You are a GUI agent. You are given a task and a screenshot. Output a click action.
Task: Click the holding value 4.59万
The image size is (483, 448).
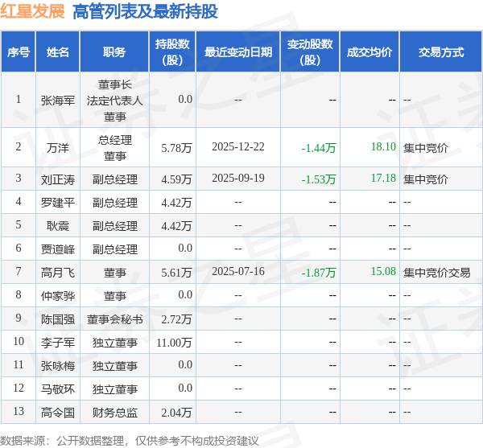[x=176, y=179]
